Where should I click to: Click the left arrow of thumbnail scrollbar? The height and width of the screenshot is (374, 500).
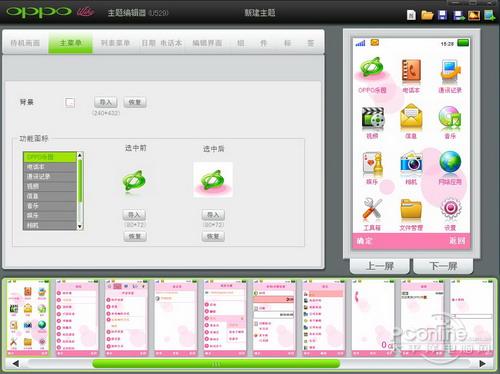pyautogui.click(x=15, y=363)
